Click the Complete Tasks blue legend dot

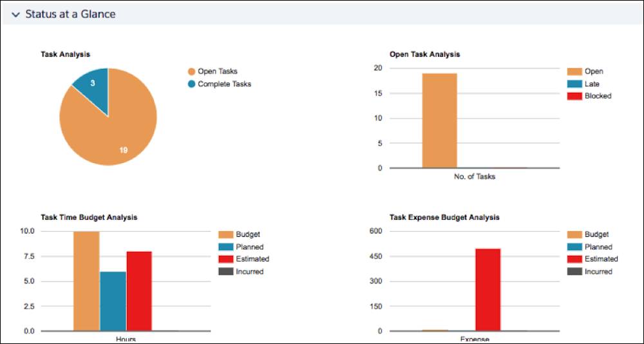tap(191, 84)
